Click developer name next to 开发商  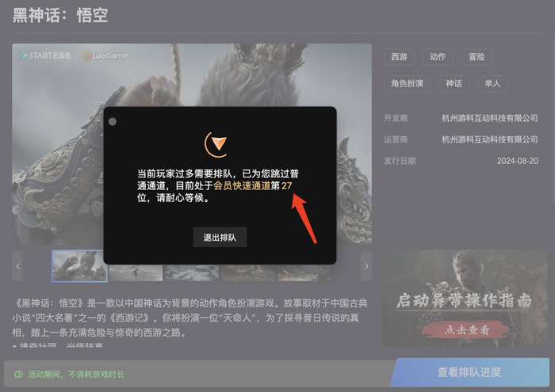coord(490,118)
